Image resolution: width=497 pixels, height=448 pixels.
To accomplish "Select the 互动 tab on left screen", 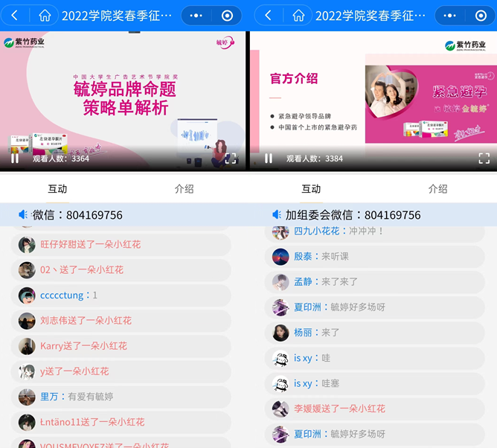I will 57,189.
